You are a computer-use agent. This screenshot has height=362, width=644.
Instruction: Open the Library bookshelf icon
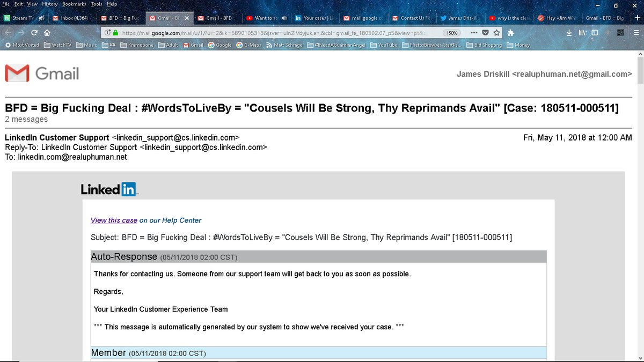582,33
